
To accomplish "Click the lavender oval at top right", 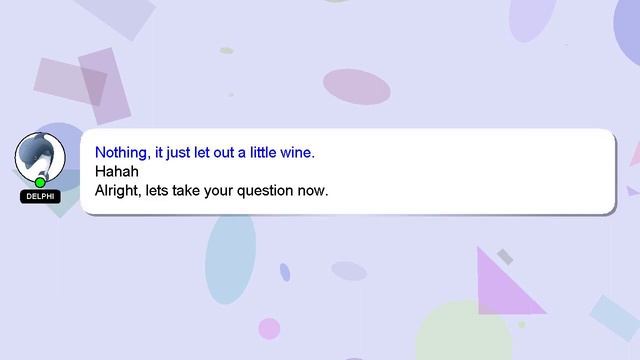I will coord(532,18).
